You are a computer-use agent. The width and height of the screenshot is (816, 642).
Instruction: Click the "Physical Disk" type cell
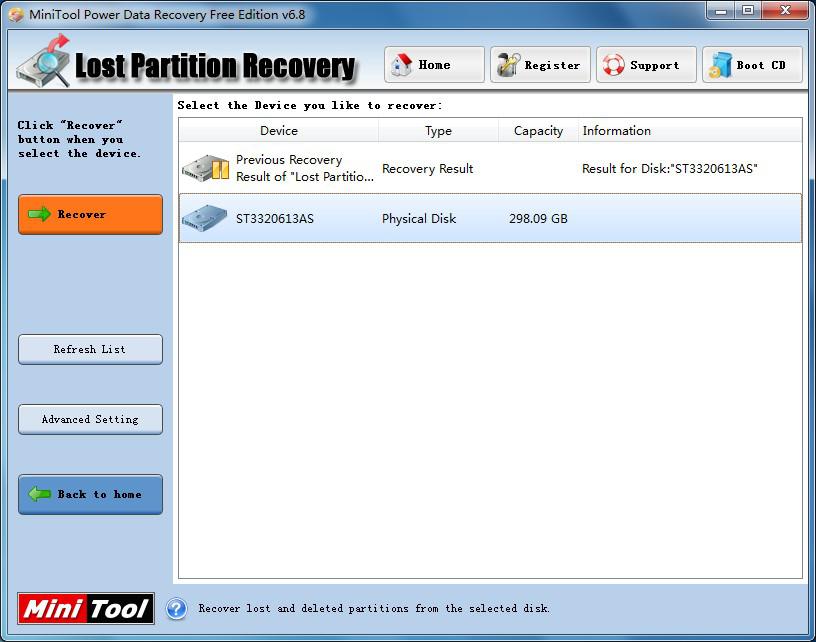coord(419,219)
